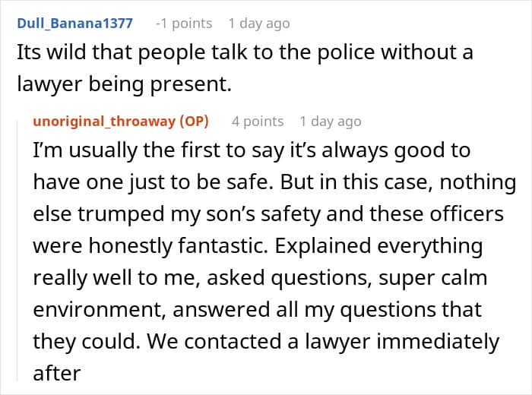
Task: Click the "(OP)" tag after the username
Action: 194,122
